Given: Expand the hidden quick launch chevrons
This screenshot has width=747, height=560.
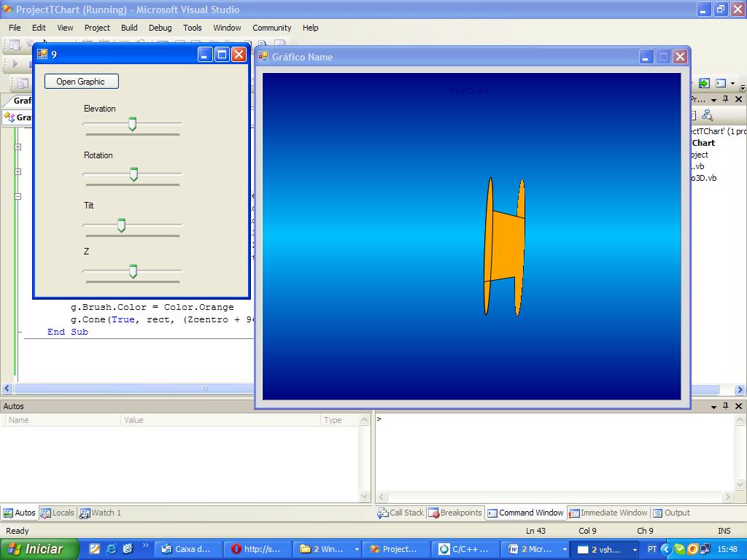Looking at the screenshot, I should tap(145, 545).
